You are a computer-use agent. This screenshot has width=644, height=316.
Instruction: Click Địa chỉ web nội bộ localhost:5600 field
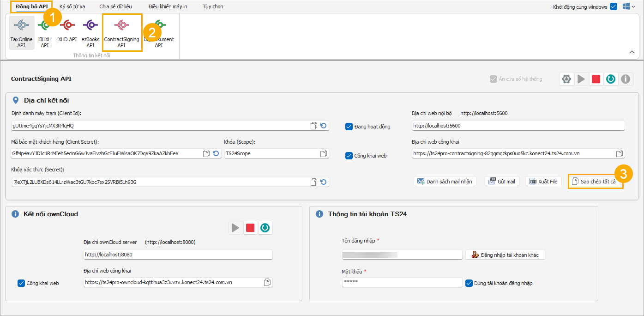pos(518,126)
